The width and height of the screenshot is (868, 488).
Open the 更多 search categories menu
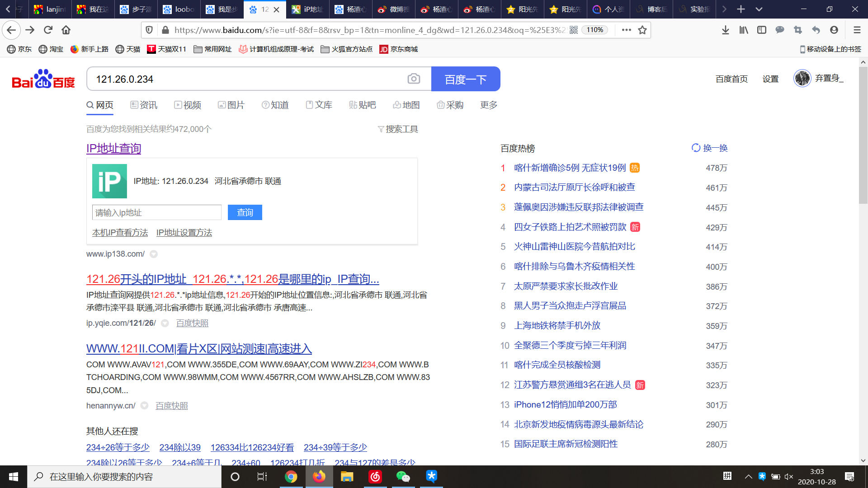point(489,105)
